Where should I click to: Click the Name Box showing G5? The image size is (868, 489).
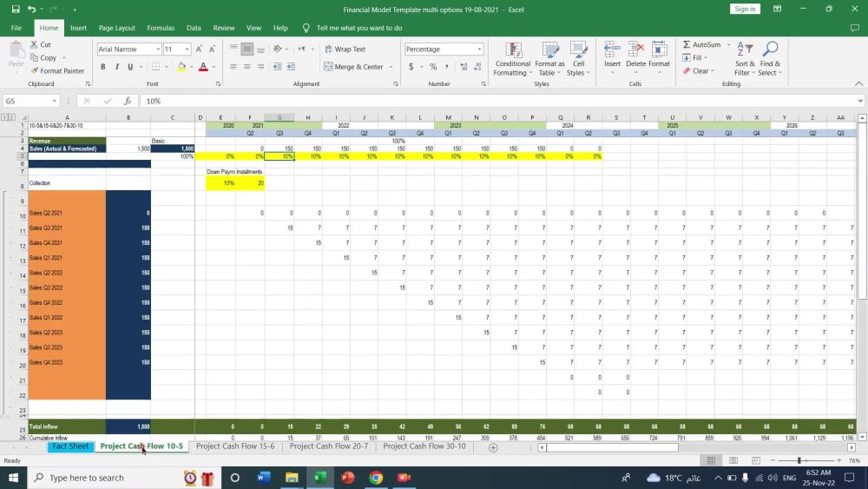(30, 101)
